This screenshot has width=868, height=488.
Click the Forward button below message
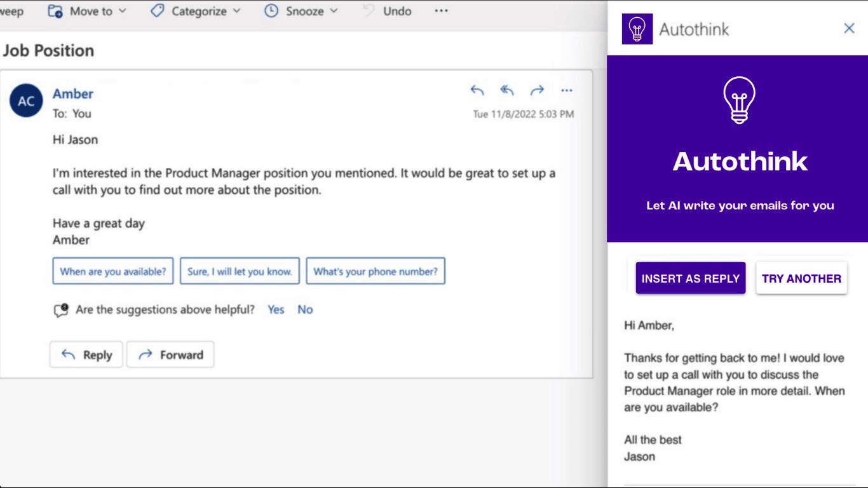170,355
